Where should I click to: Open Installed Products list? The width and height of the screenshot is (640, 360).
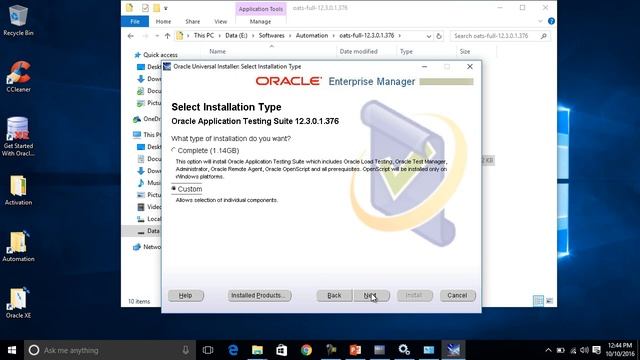click(259, 296)
